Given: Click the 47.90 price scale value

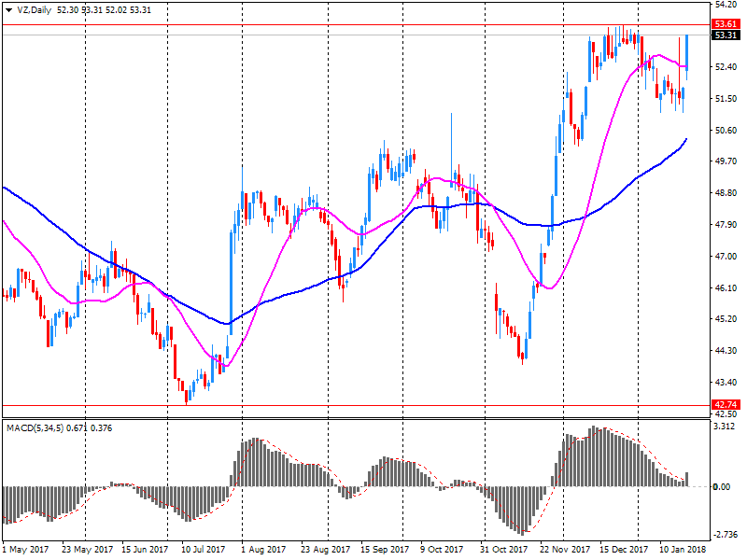Looking at the screenshot, I should point(726,225).
